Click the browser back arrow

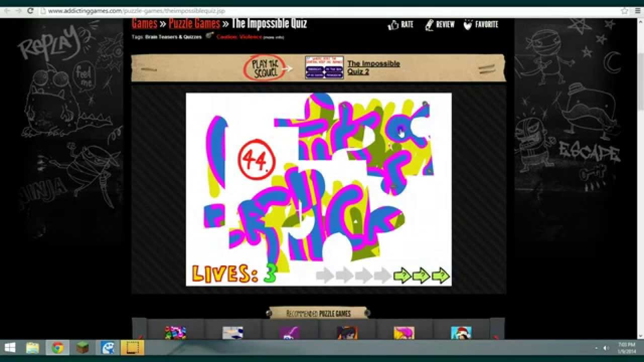pyautogui.click(x=7, y=11)
